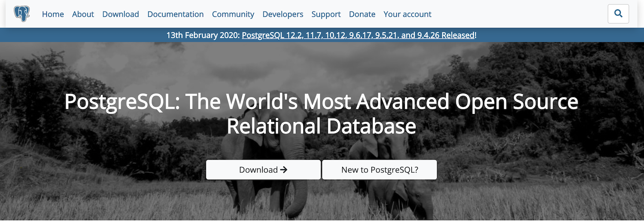Open Download in the navigation bar
644x224 pixels.
point(121,14)
